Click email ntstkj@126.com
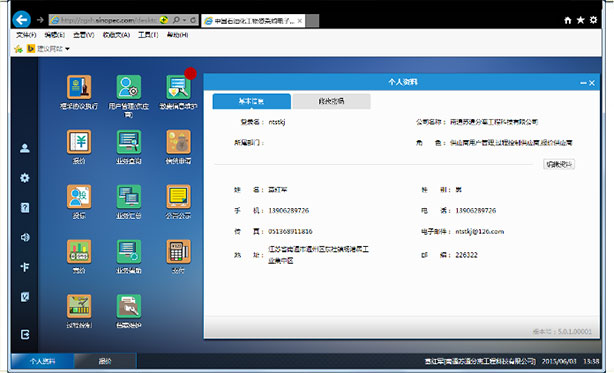Image resolution: width=614 pixels, height=373 pixels. (x=479, y=232)
